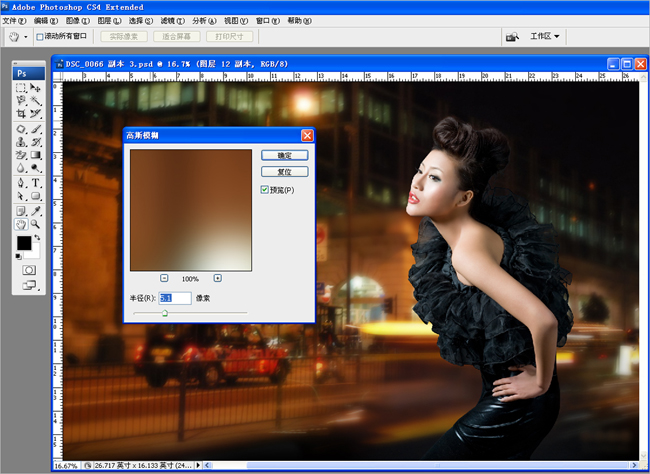This screenshot has height=474, width=650.
Task: Zoom in preview with plus button
Action: click(x=217, y=278)
